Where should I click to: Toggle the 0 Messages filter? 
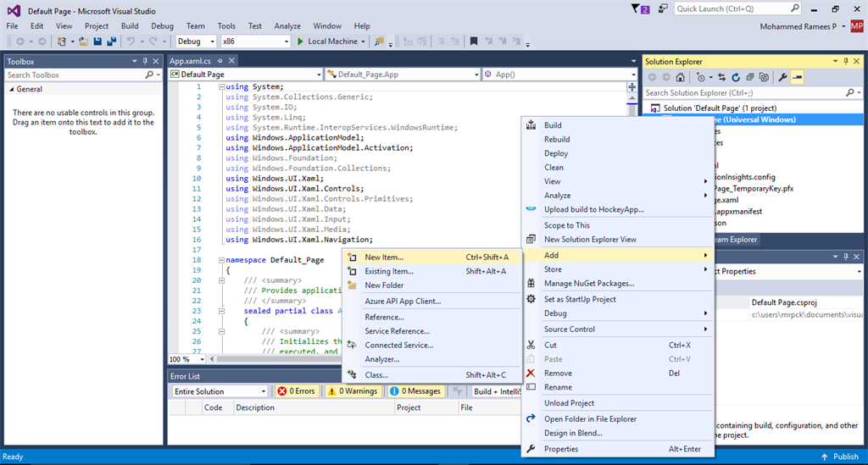tap(415, 391)
